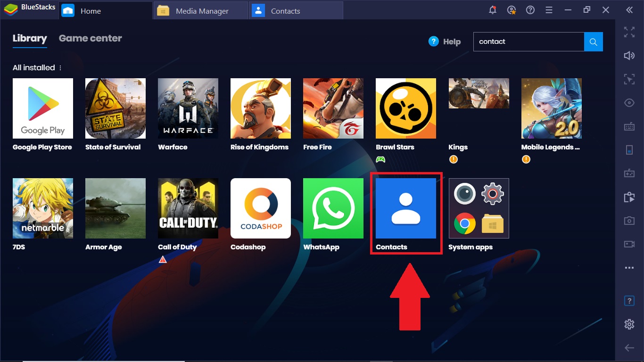Click the 'All installed' label

coord(34,68)
